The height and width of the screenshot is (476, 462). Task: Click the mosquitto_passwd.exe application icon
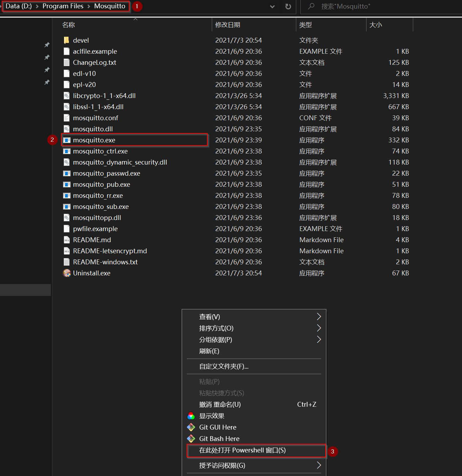pos(67,173)
